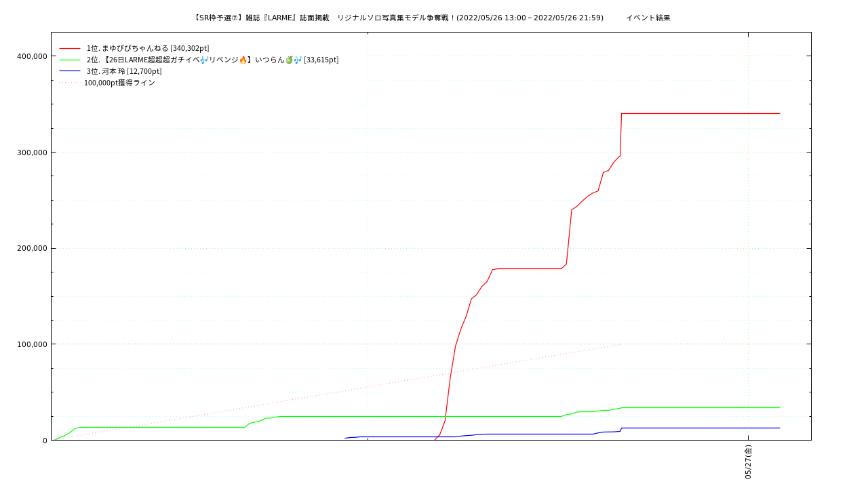Click the 200,000 y-axis label

[x=32, y=248]
